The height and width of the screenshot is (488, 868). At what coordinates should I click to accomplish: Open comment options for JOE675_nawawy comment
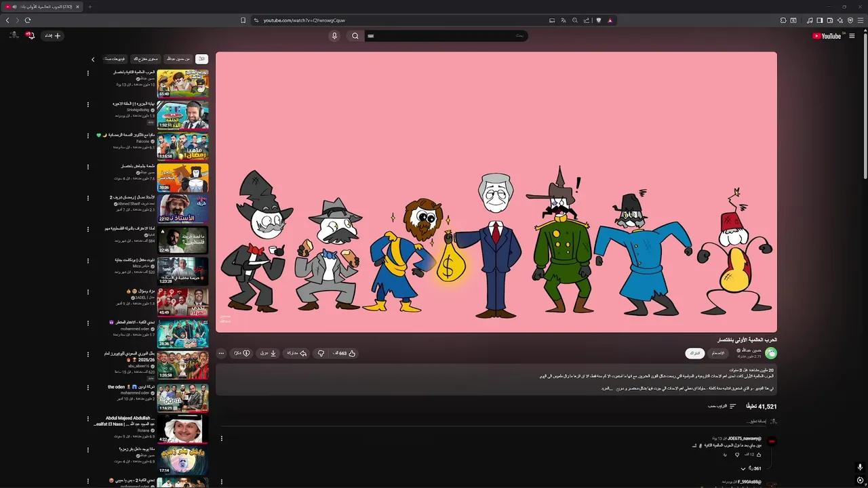click(x=221, y=439)
